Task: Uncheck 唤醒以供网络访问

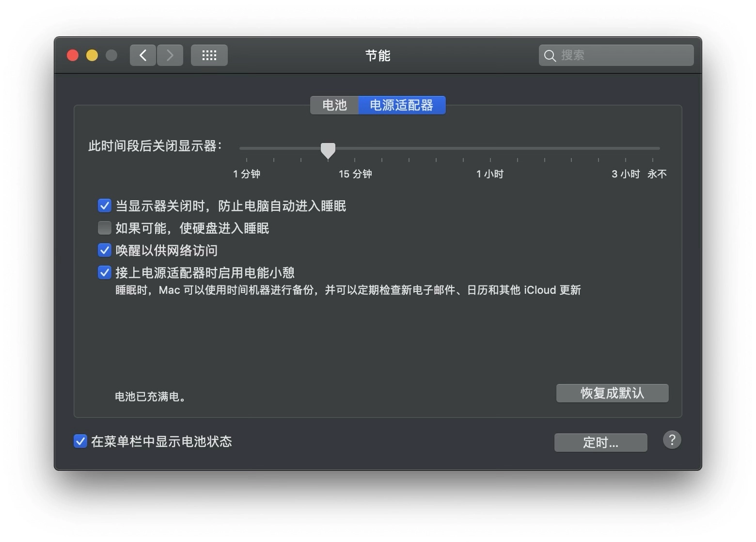Action: click(x=105, y=250)
